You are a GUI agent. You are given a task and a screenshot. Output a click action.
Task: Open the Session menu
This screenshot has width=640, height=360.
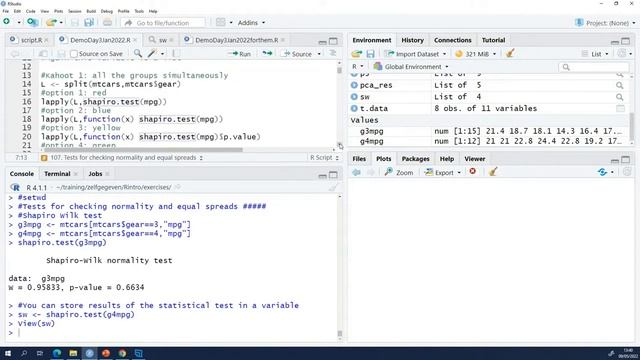click(x=74, y=11)
